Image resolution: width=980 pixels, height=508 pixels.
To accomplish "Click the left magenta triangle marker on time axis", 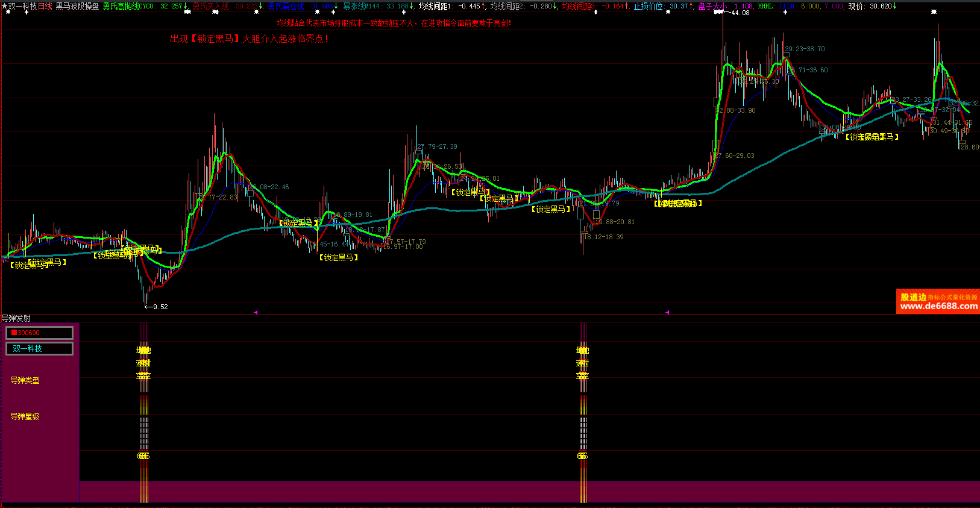I will point(256,312).
